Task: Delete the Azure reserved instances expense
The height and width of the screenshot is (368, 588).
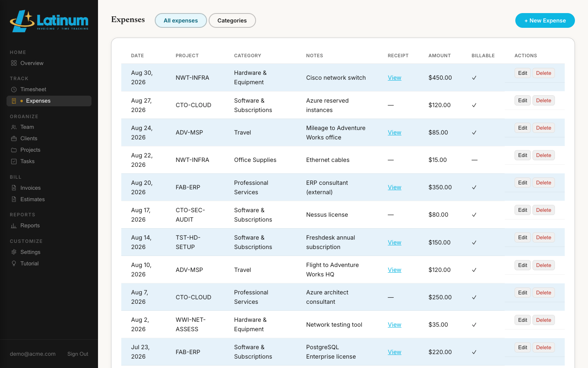Action: click(543, 101)
